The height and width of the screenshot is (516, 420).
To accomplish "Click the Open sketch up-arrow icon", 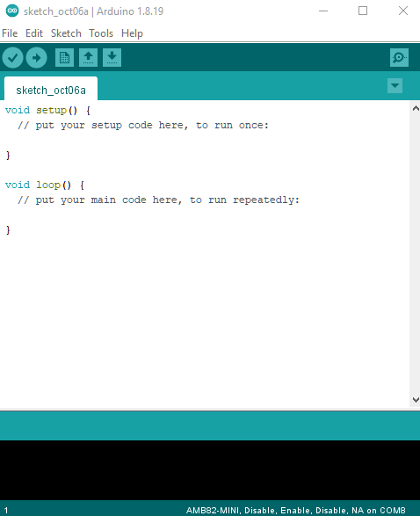I will tap(88, 58).
